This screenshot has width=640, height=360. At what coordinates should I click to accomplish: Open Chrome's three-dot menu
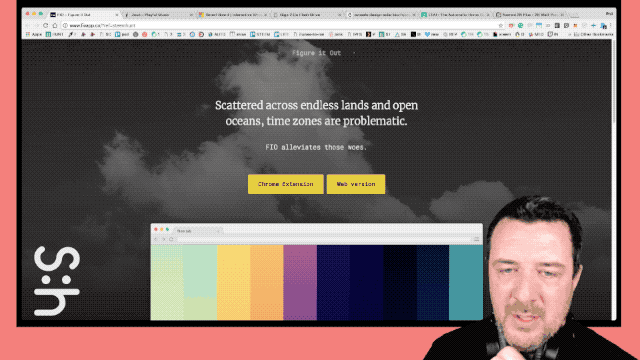click(x=611, y=25)
